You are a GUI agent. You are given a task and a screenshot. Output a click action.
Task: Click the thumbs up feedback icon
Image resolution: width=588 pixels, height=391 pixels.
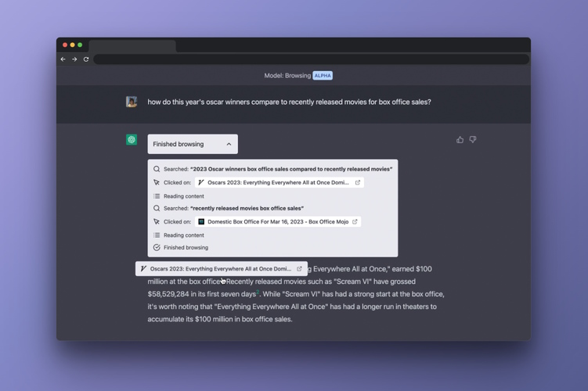pos(460,140)
